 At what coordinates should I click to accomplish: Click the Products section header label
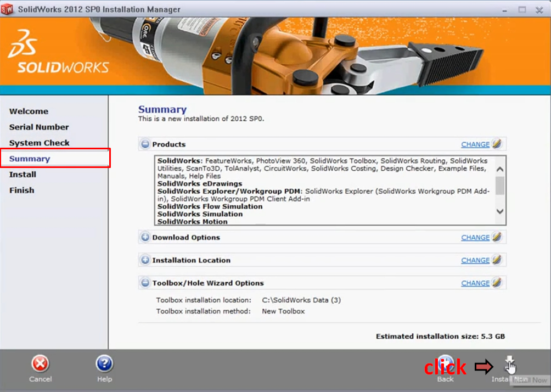(x=168, y=144)
